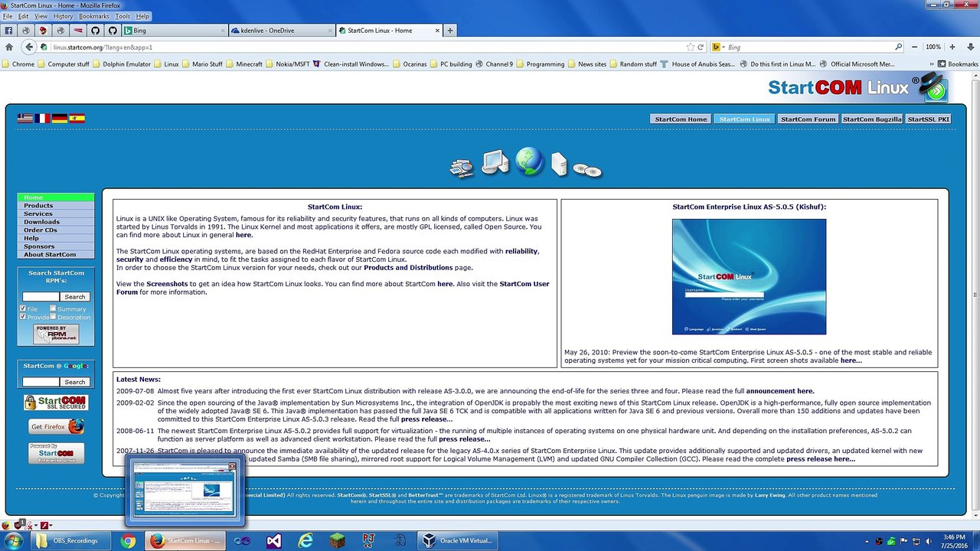Viewport: 980px width, 551px height.
Task: Click the printer/scanner icon in header
Action: coord(462,168)
